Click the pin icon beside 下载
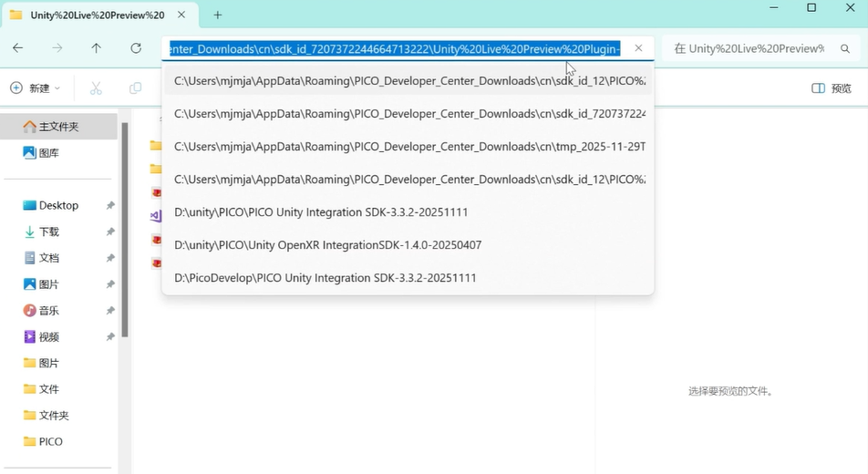 tap(110, 232)
